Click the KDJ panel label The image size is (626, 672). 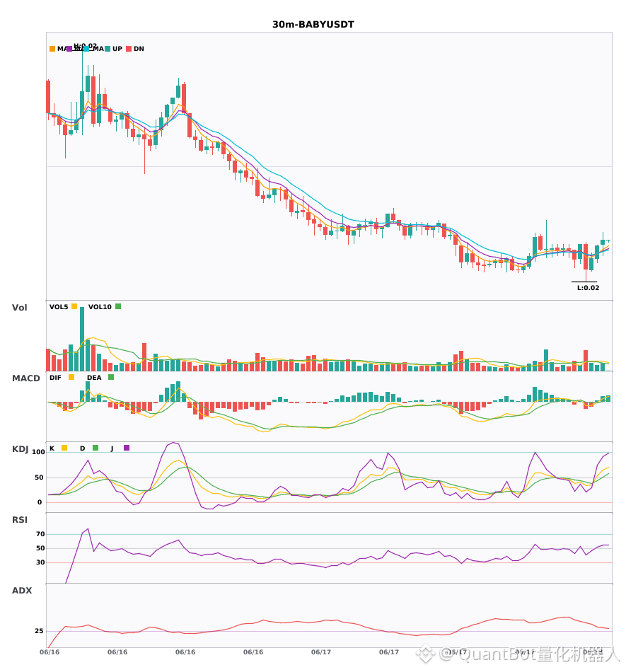point(20,449)
